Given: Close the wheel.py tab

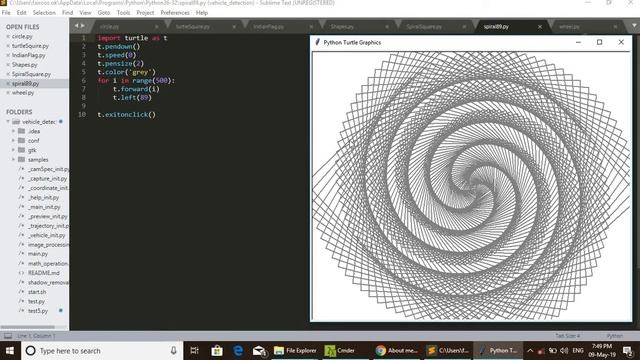Looking at the screenshot, I should tap(615, 27).
